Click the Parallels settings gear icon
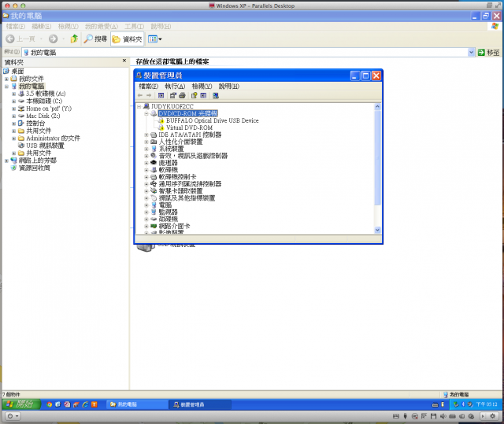 coord(492,416)
